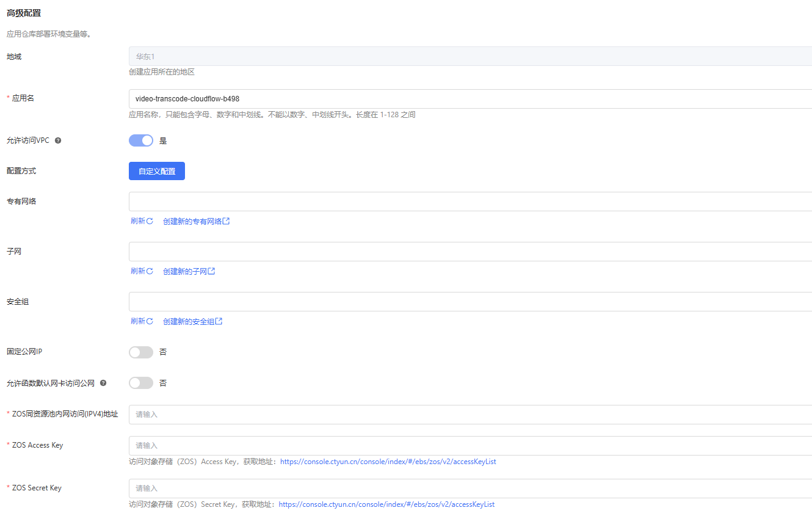Click refresh icon under 子网 field

(x=150, y=271)
